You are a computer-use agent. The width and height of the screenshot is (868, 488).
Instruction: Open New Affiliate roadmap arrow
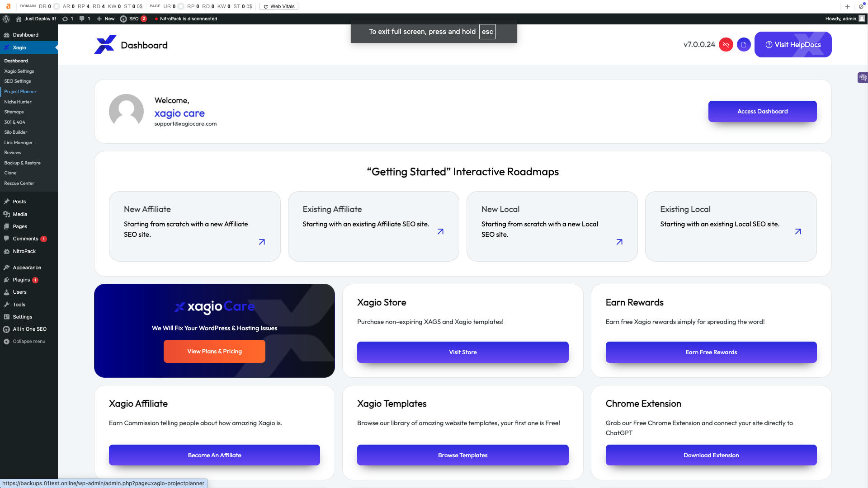[262, 242]
